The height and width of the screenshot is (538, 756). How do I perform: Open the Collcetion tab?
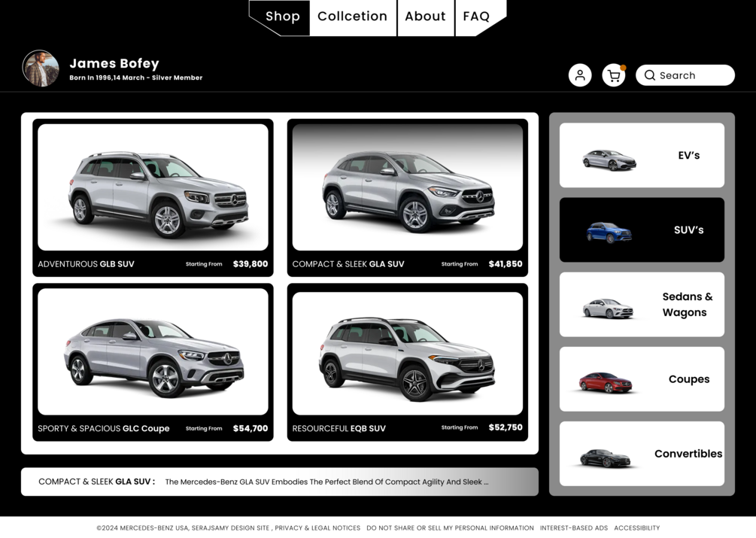point(353,17)
